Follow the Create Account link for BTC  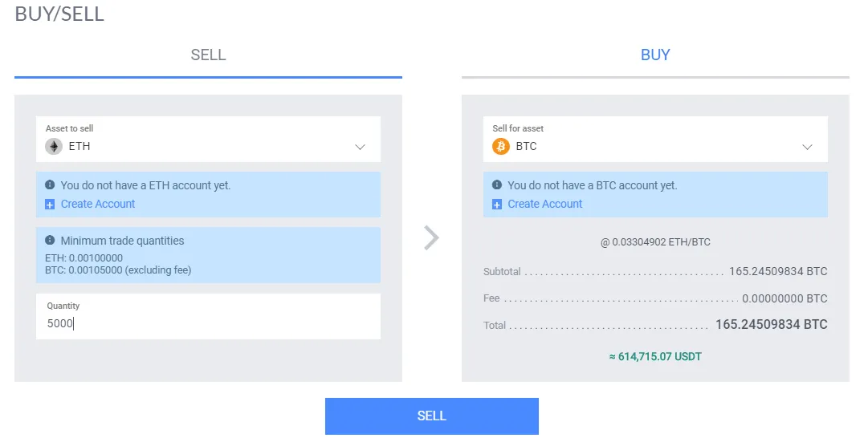[545, 205]
